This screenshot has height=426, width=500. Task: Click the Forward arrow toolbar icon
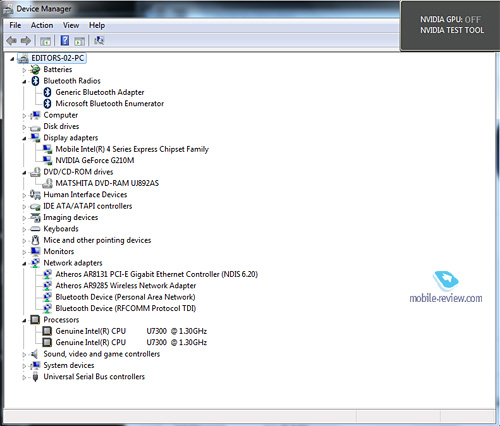click(x=26, y=41)
